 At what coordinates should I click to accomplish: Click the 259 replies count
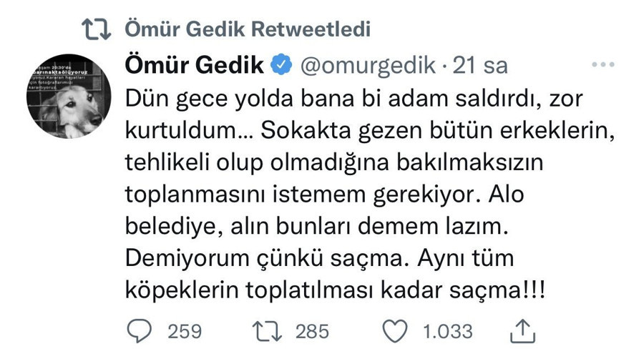tap(184, 331)
